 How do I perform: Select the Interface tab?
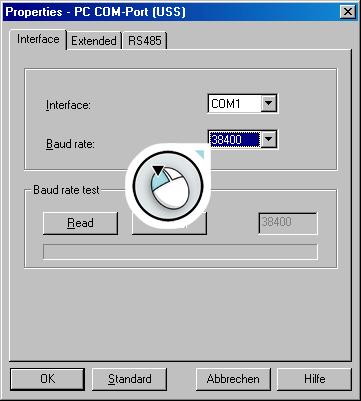(38, 39)
